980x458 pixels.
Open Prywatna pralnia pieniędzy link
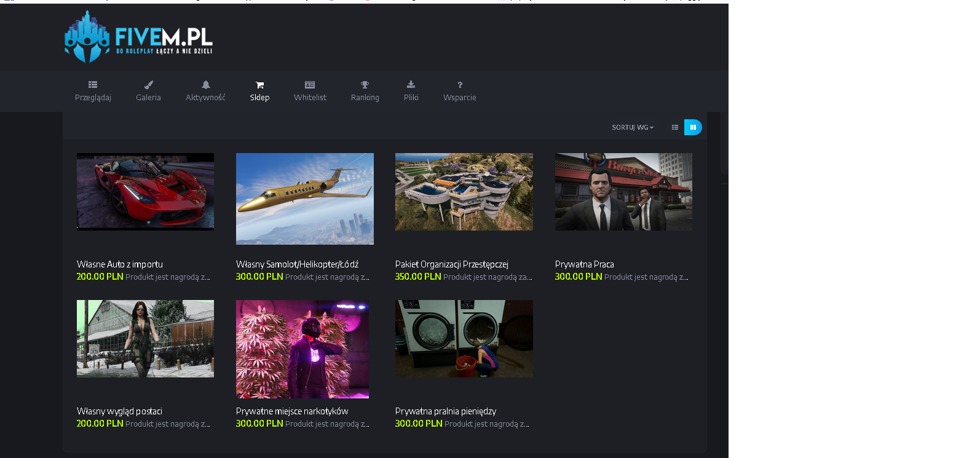tap(446, 411)
